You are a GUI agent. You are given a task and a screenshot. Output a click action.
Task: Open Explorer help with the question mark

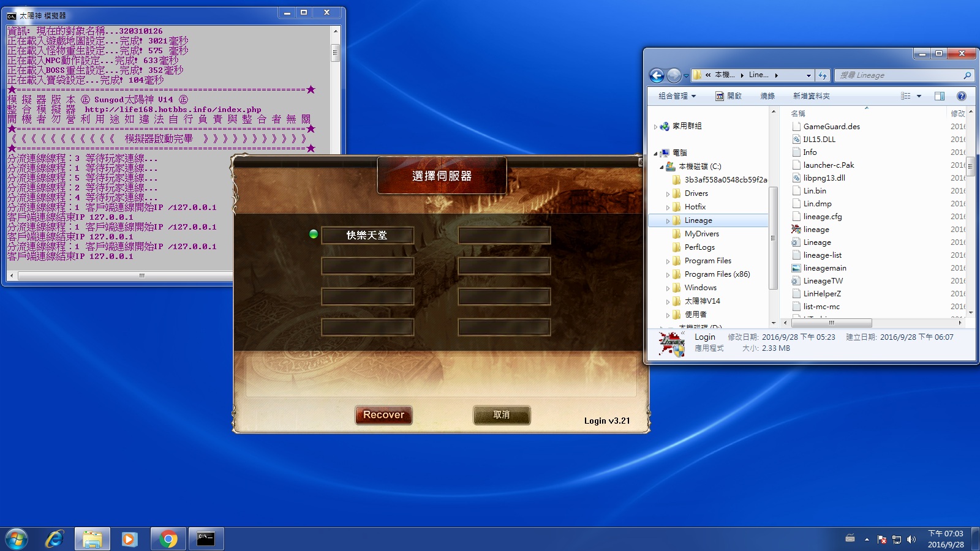[x=962, y=96]
